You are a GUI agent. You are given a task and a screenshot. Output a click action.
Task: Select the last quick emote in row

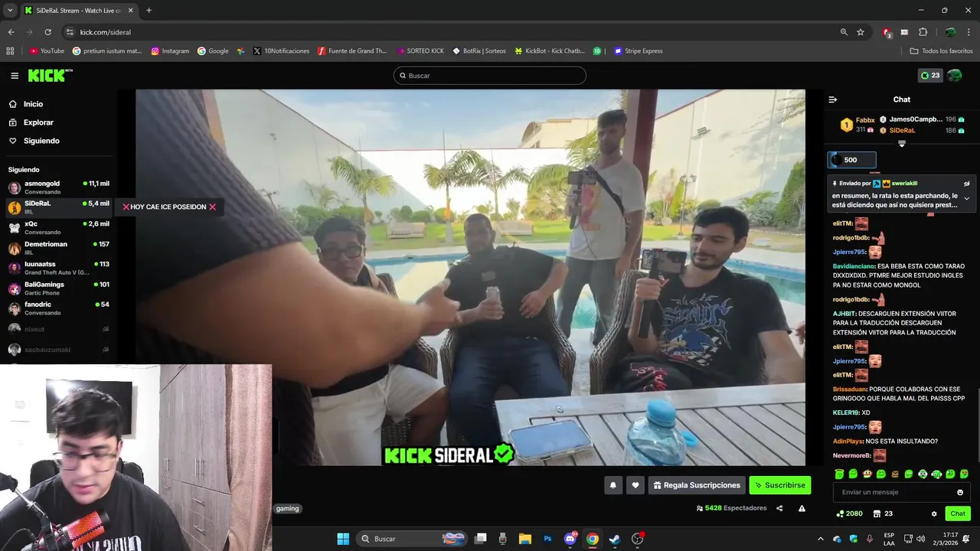(964, 474)
